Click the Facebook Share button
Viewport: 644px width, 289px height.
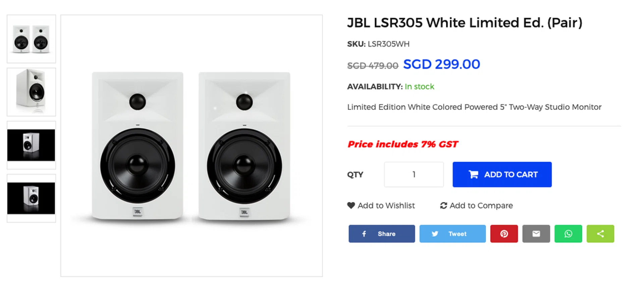(381, 234)
